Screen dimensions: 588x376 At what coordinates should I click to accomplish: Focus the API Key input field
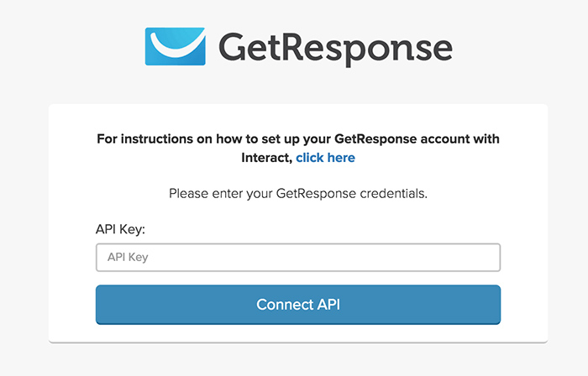[298, 258]
